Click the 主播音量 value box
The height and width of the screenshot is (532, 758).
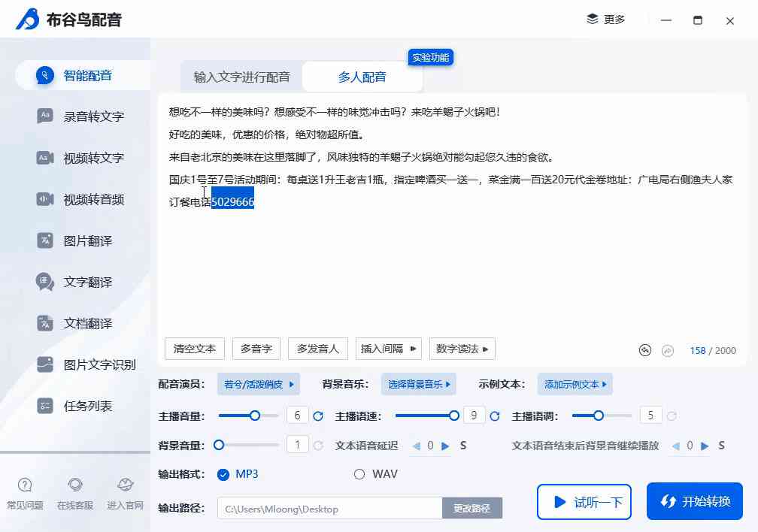click(297, 416)
